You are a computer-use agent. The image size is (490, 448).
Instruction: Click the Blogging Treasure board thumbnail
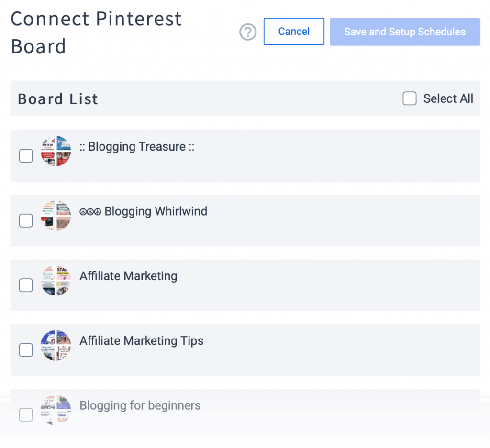tap(56, 151)
